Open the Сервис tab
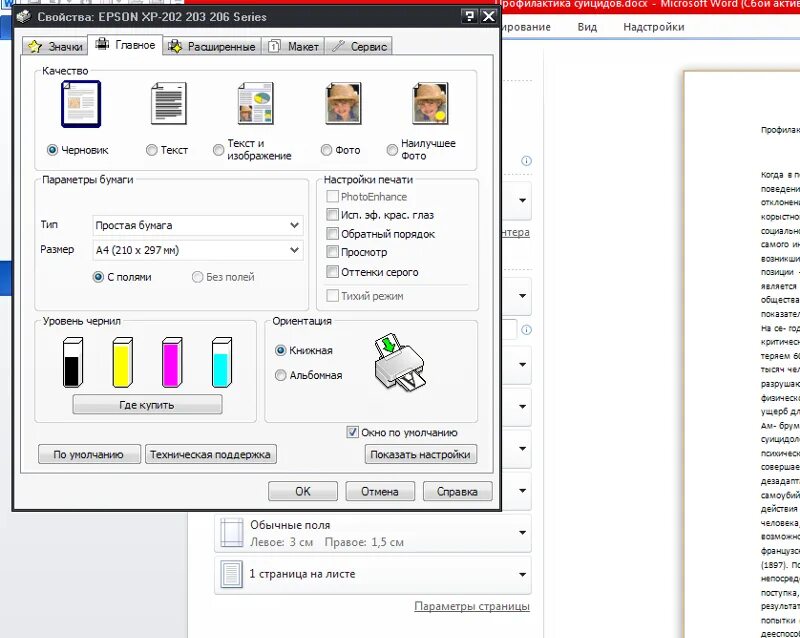The width and height of the screenshot is (800, 638). point(359,46)
